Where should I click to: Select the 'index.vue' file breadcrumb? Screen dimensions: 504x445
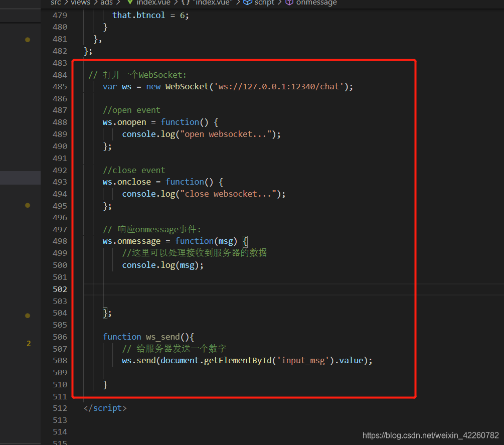(x=153, y=3)
